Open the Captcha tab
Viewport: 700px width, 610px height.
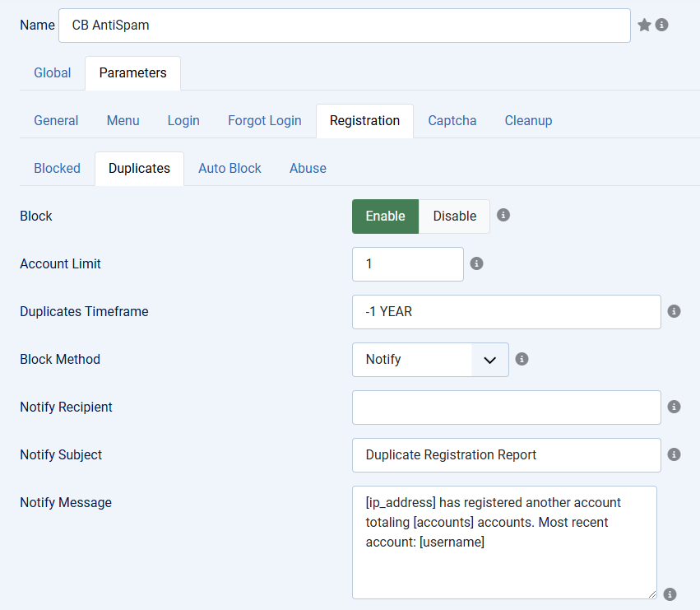[452, 121]
